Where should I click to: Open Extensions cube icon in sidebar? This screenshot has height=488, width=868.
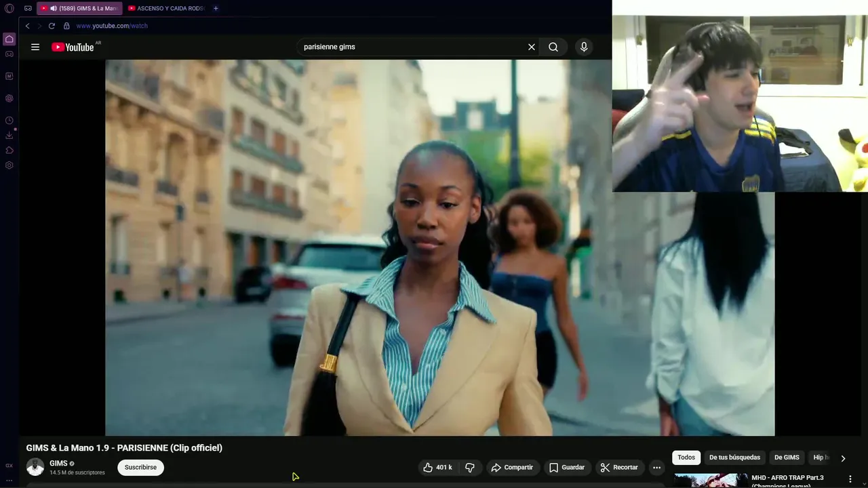[x=9, y=150]
